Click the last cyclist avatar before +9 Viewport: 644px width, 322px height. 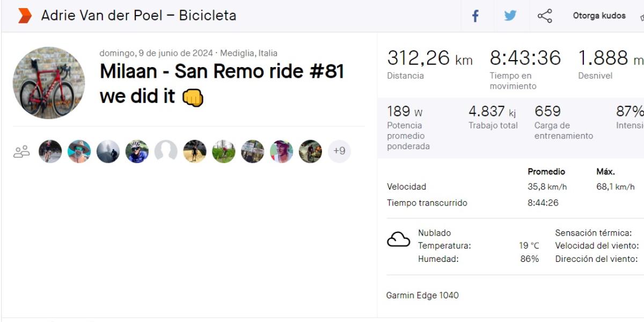coord(310,151)
